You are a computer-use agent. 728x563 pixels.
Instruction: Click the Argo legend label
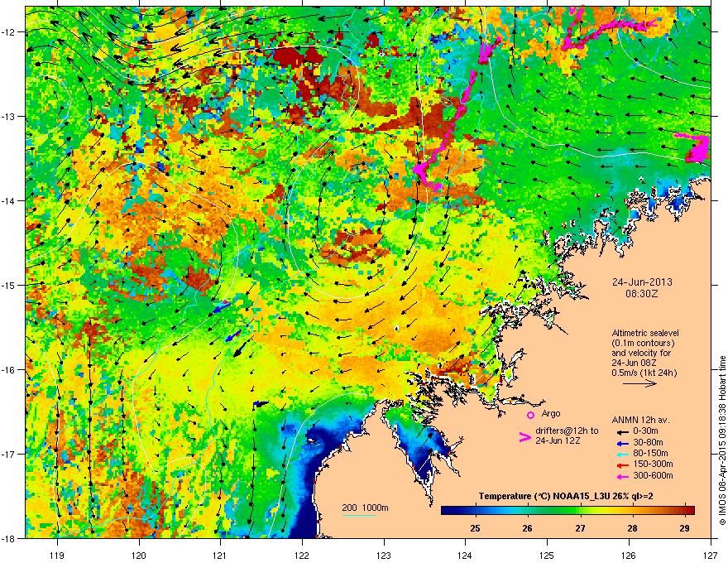coord(551,413)
